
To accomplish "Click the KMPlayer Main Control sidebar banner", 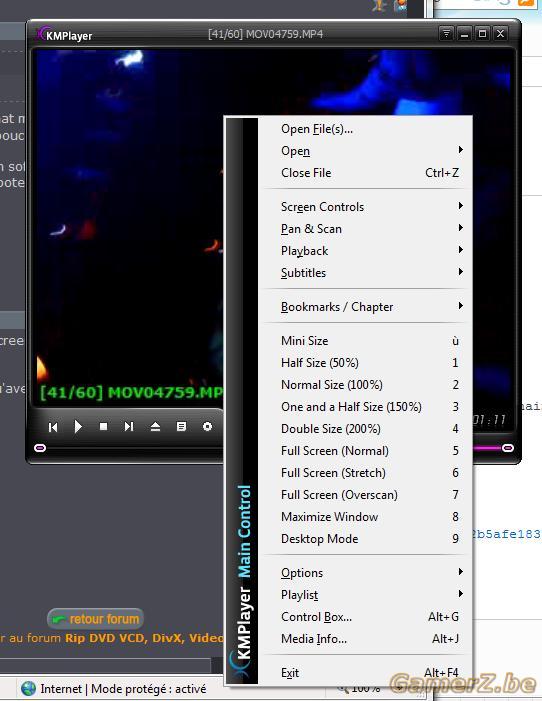I will pos(242,400).
